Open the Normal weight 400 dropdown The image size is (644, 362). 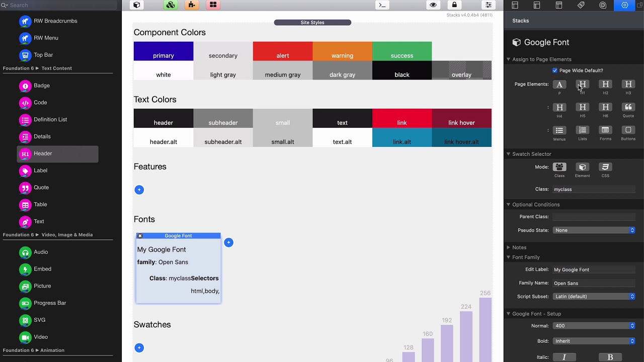tap(594, 326)
